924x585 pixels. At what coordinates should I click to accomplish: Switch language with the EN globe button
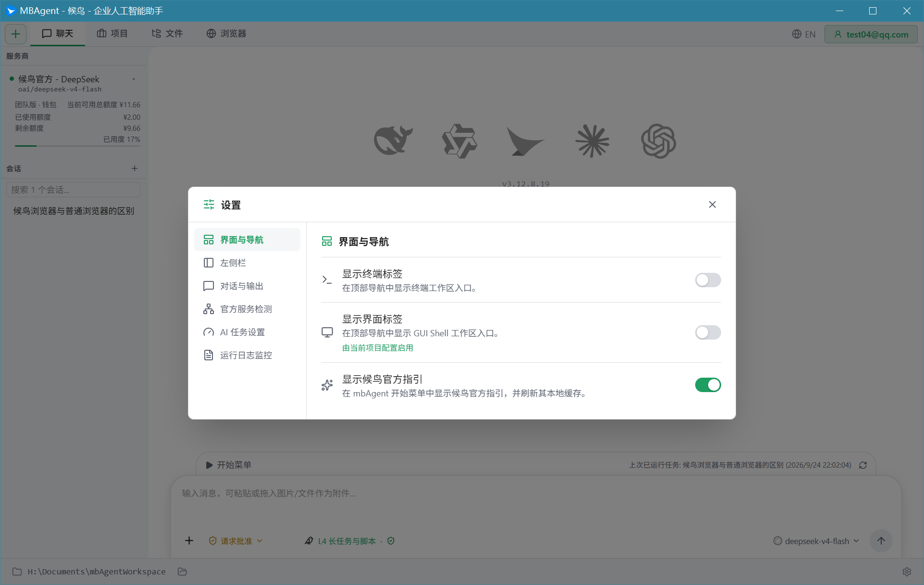(804, 34)
